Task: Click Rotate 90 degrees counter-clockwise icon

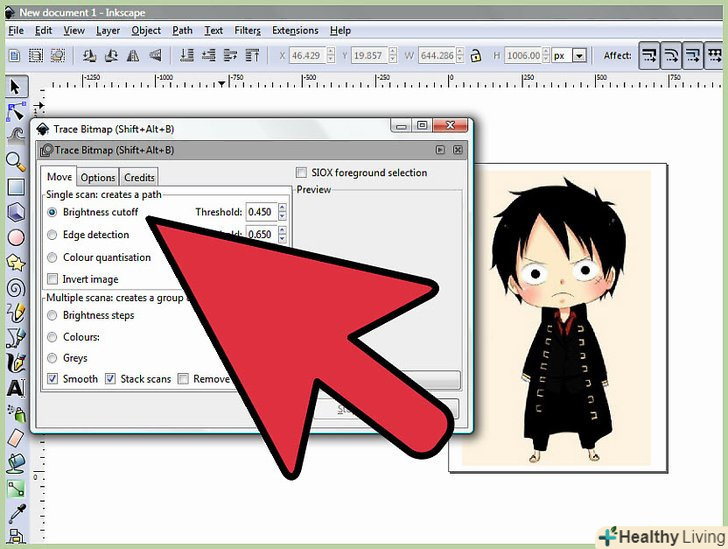Action: pyautogui.click(x=89, y=56)
